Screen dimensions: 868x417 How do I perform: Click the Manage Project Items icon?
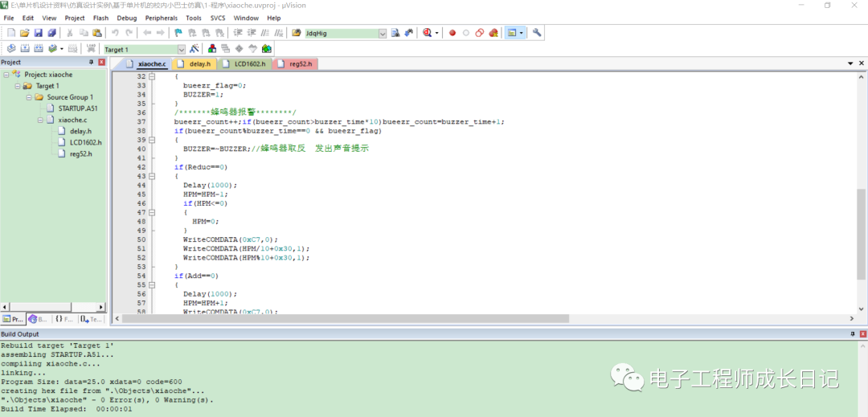212,49
